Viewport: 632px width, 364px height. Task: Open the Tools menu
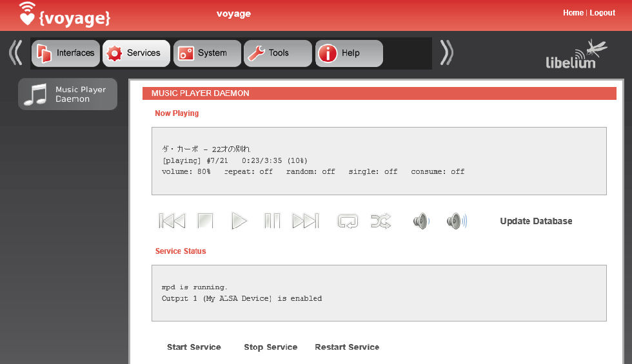click(x=277, y=53)
